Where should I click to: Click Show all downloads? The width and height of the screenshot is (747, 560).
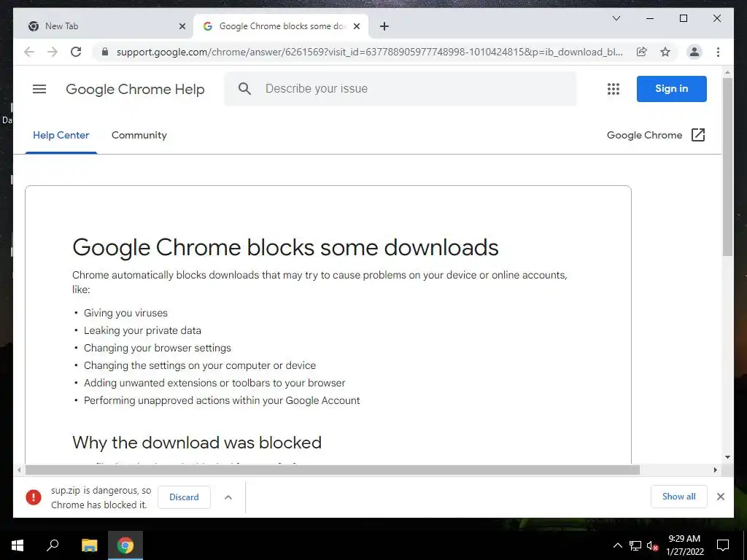pyautogui.click(x=679, y=497)
